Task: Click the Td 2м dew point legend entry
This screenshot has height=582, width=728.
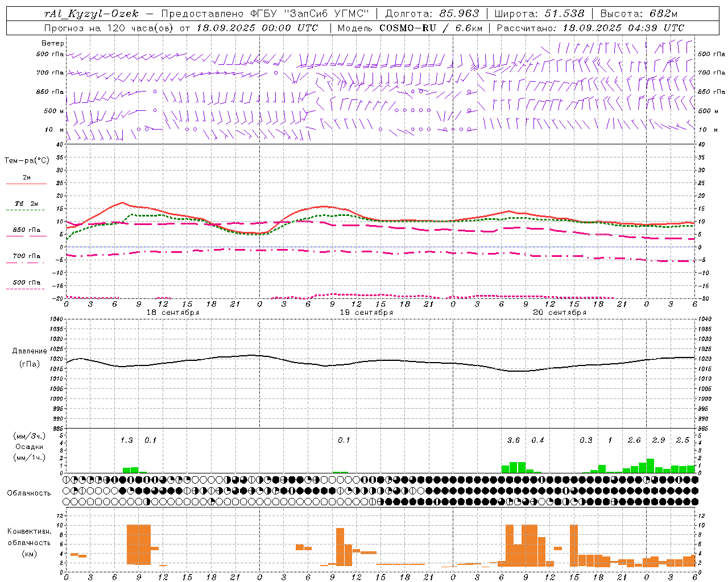Action: pyautogui.click(x=27, y=203)
